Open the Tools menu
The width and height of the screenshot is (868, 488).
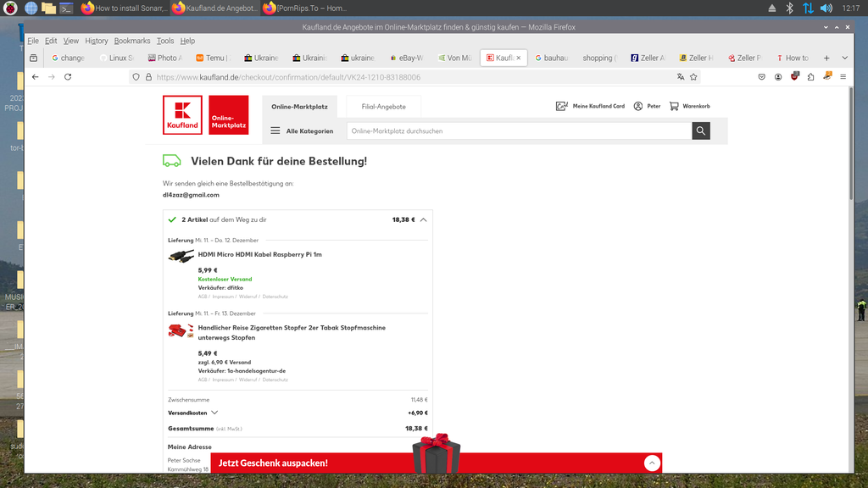coord(165,41)
